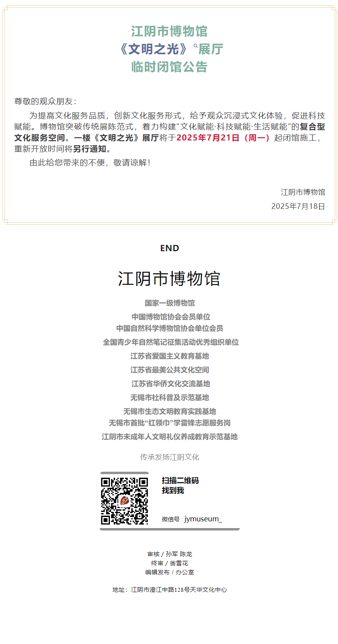Click the END divider text
Image resolution: width=338 pixels, height=644 pixels.
click(x=170, y=248)
